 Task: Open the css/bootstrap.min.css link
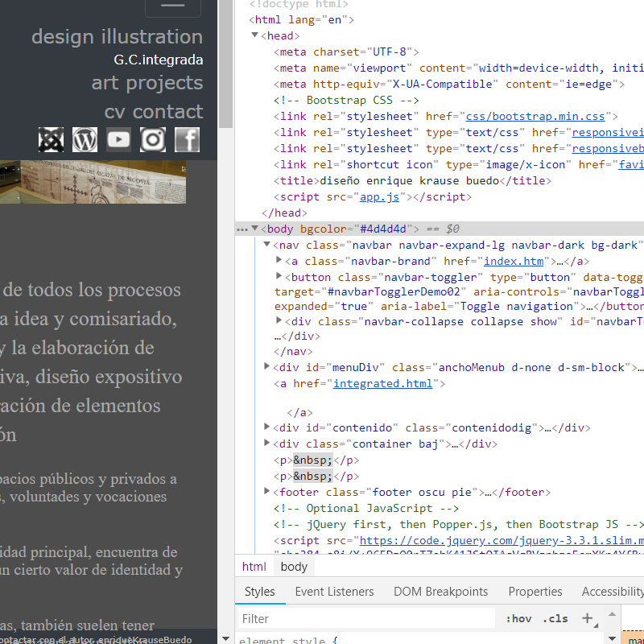pyautogui.click(x=535, y=117)
